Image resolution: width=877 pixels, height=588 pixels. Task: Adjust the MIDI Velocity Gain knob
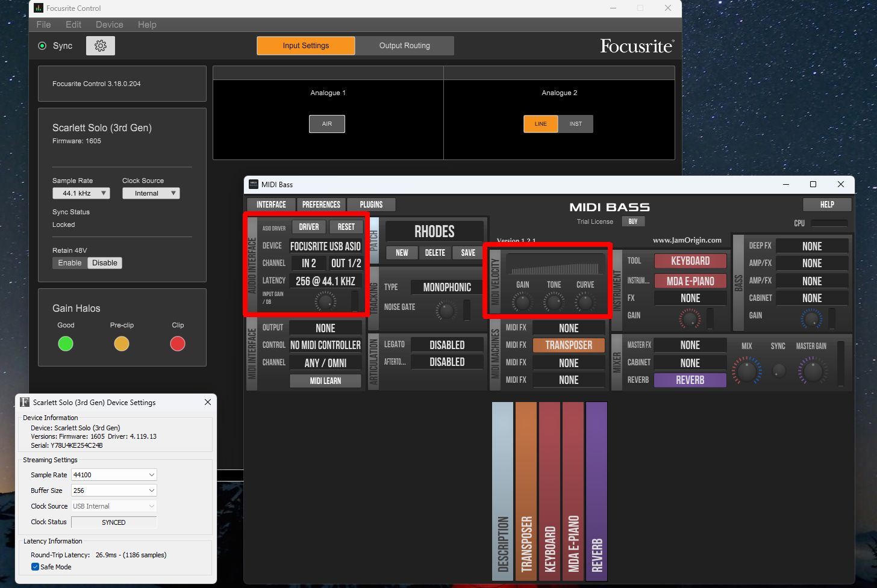pos(522,302)
